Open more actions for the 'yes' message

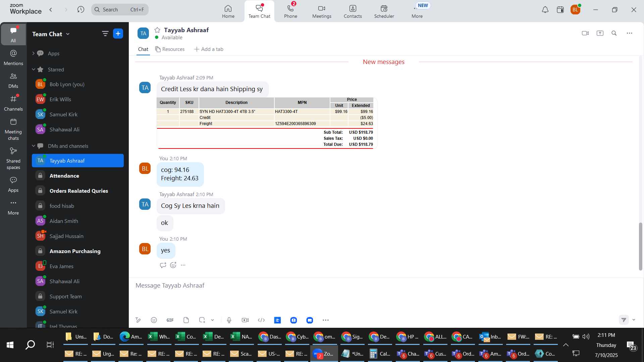click(183, 265)
